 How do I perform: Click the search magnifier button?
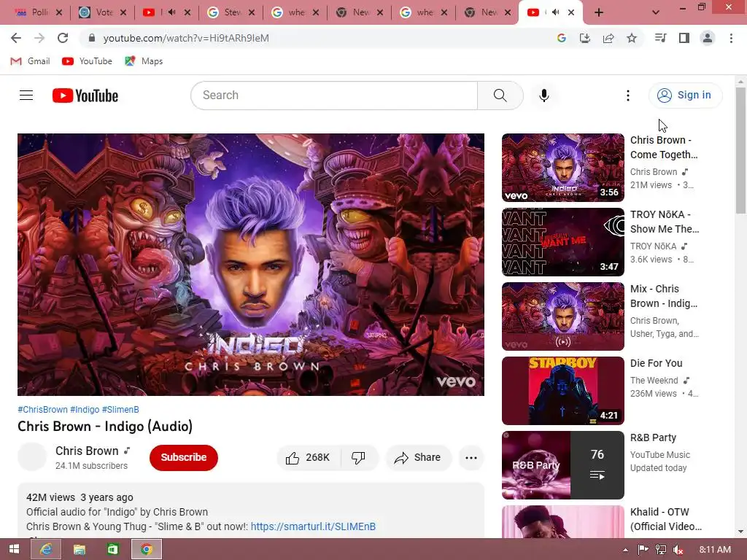coord(500,96)
